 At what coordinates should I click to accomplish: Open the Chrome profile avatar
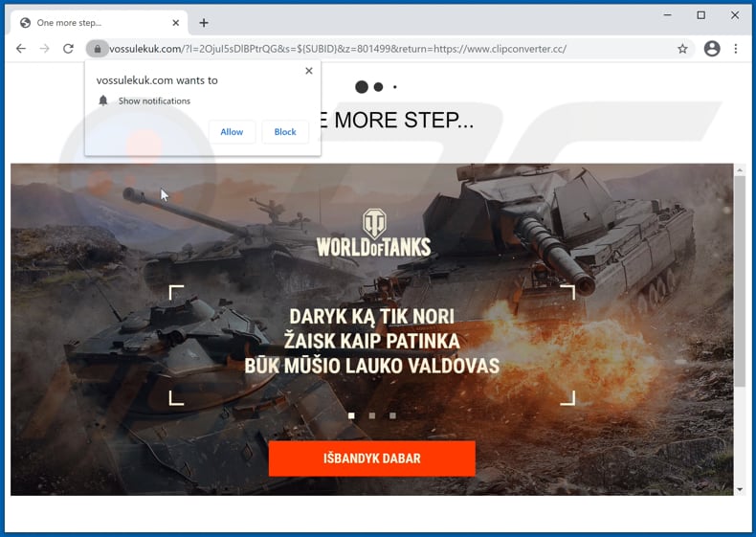(x=712, y=49)
